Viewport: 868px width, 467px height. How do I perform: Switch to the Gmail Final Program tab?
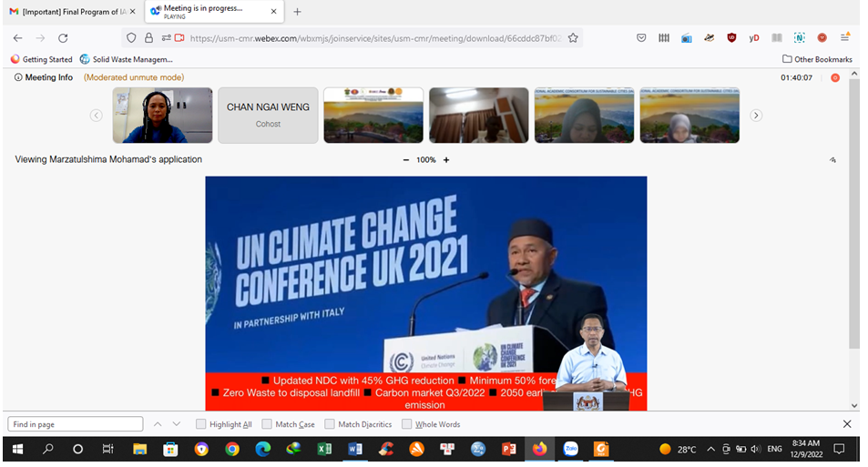tap(68, 12)
